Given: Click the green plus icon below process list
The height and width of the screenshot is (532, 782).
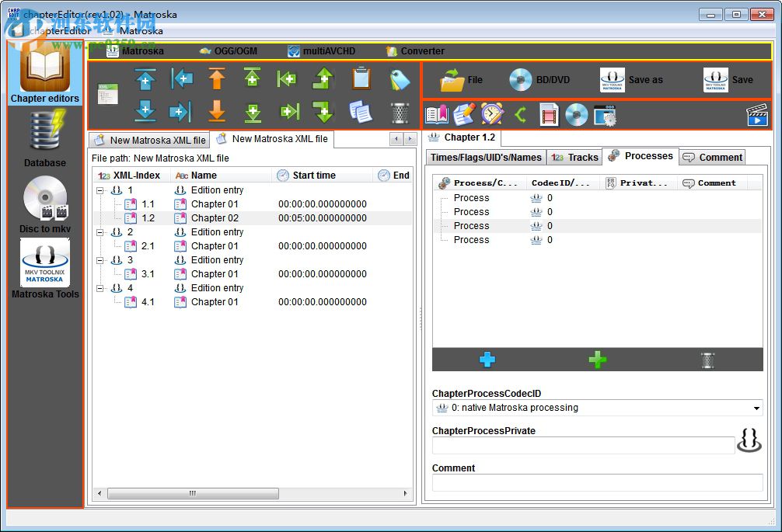Looking at the screenshot, I should (598, 360).
